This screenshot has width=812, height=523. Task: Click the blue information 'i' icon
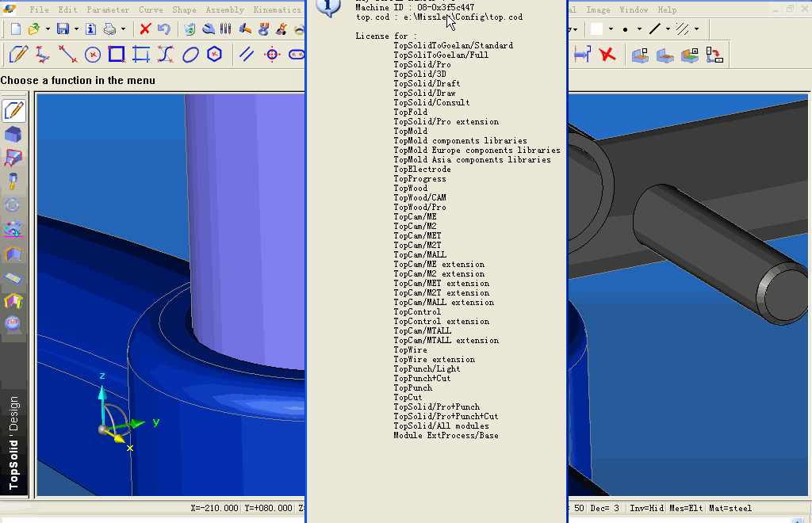click(x=90, y=29)
